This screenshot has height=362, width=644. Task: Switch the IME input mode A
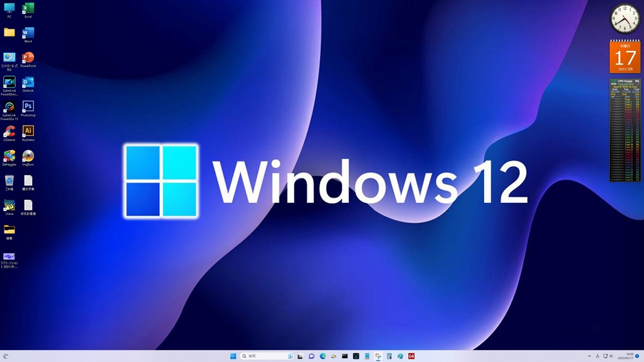597,356
